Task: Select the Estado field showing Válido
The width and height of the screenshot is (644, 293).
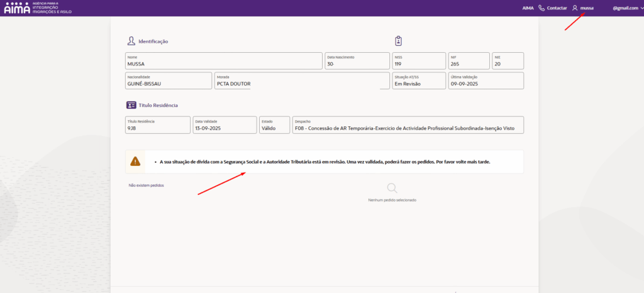Action: click(274, 125)
